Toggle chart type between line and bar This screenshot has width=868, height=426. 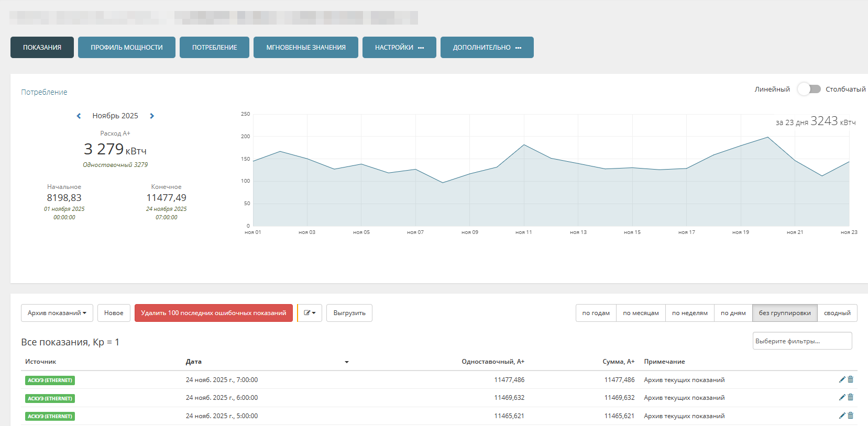click(x=809, y=89)
